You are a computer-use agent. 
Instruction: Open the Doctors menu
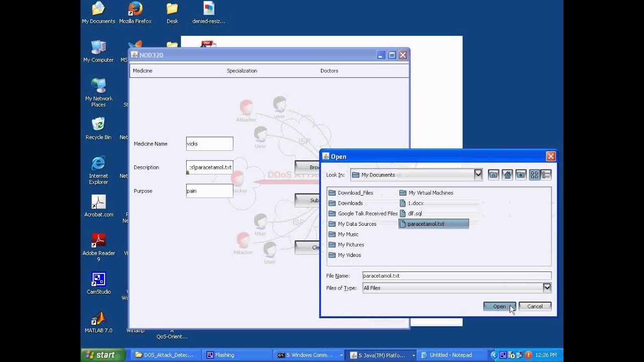(329, 71)
